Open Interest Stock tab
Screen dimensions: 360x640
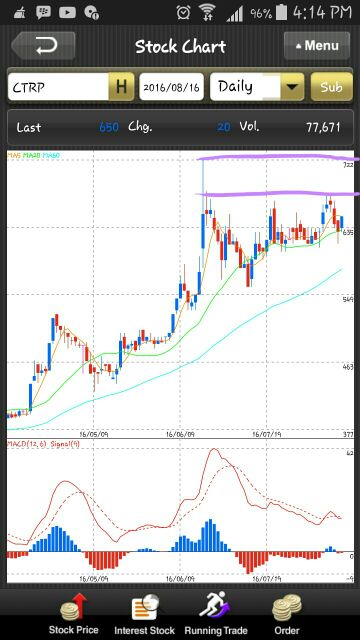(x=144, y=614)
